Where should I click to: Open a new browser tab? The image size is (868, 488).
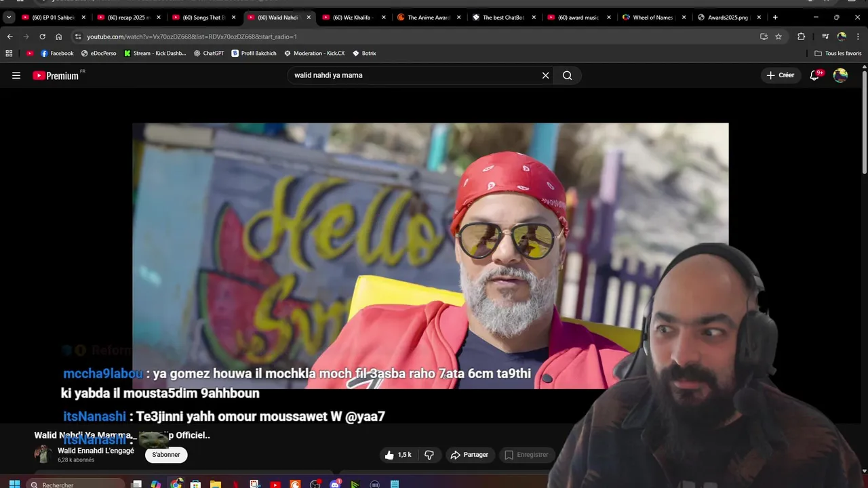pyautogui.click(x=775, y=17)
